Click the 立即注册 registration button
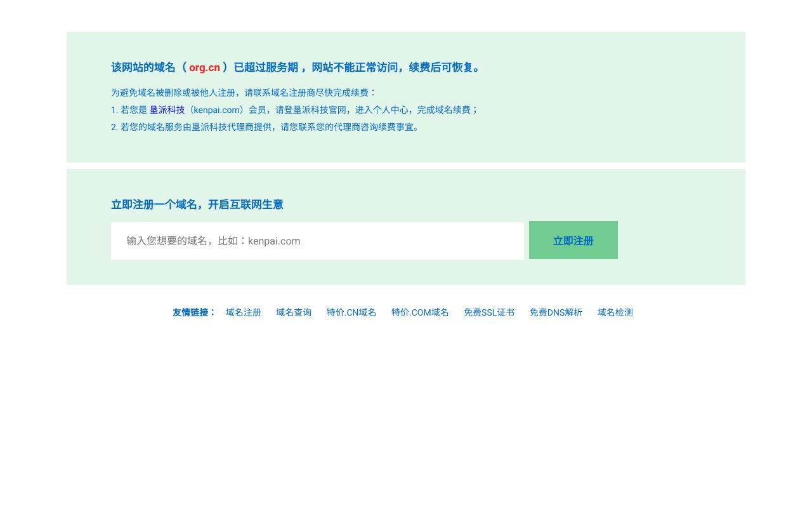 coord(573,240)
